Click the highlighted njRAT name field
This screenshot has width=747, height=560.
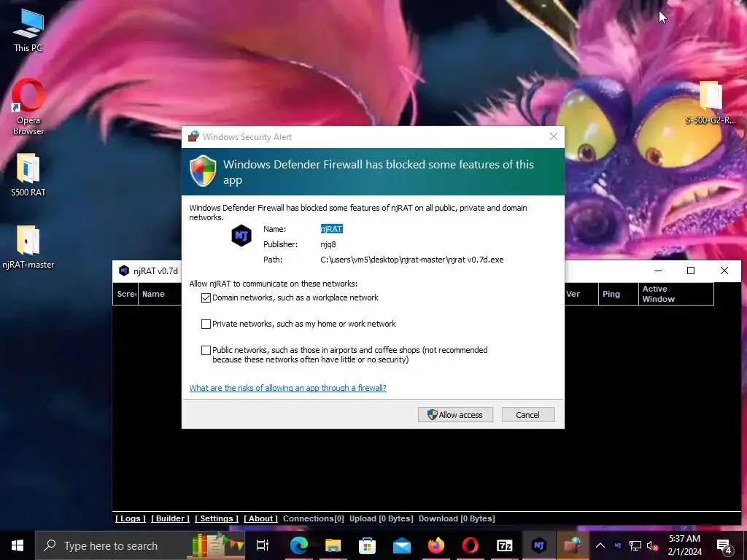332,229
